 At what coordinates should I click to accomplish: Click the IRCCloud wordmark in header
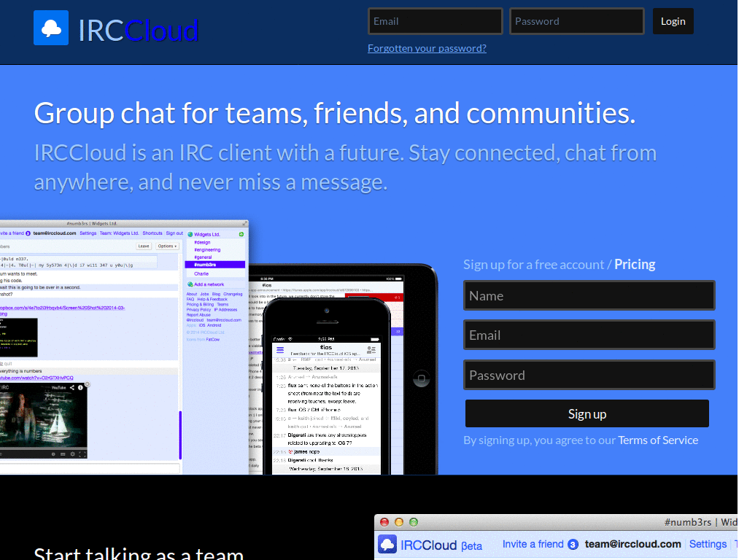(x=138, y=31)
